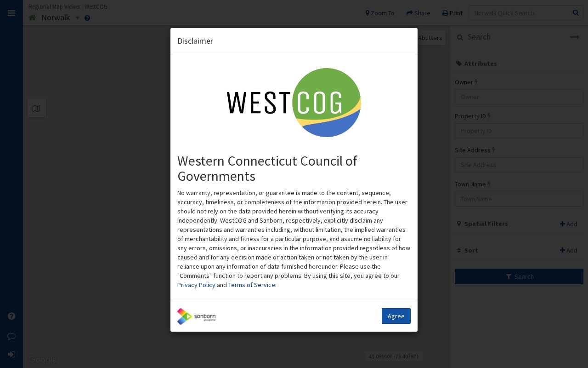Open the Share menu
588x368 pixels.
coord(418,13)
